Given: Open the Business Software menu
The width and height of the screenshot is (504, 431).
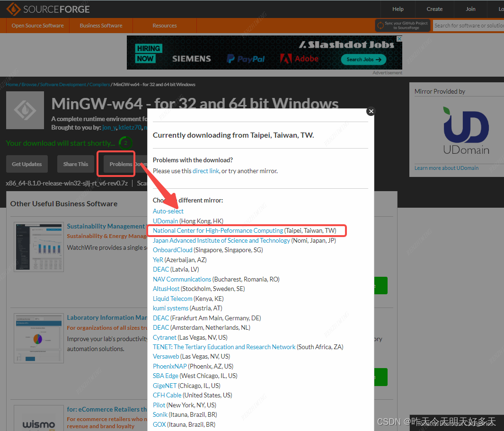Looking at the screenshot, I should (101, 26).
